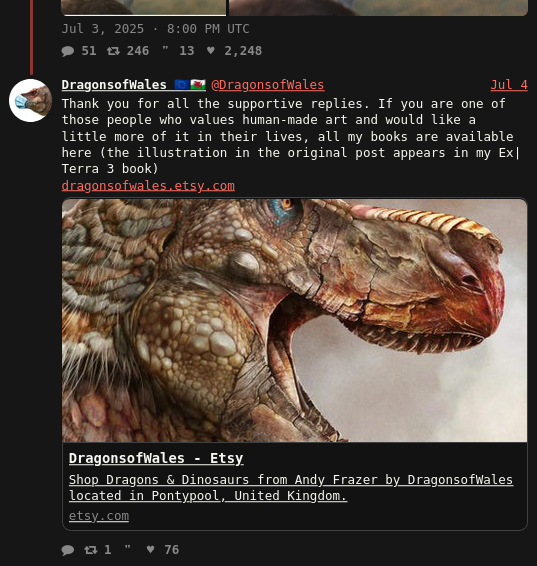Screen dimensions: 537x566
Task: Click the heart icon with 2,248 likes
Action: point(211,51)
